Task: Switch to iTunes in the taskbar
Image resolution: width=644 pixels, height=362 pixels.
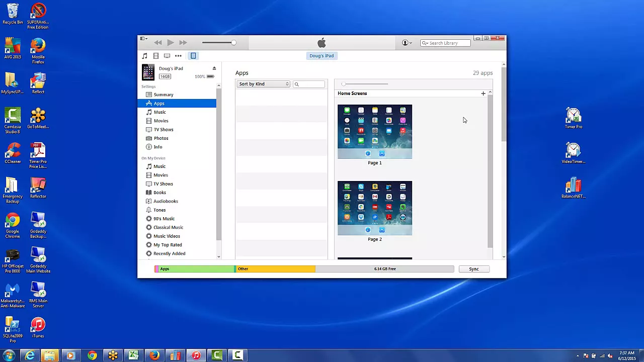Action: click(x=196, y=355)
